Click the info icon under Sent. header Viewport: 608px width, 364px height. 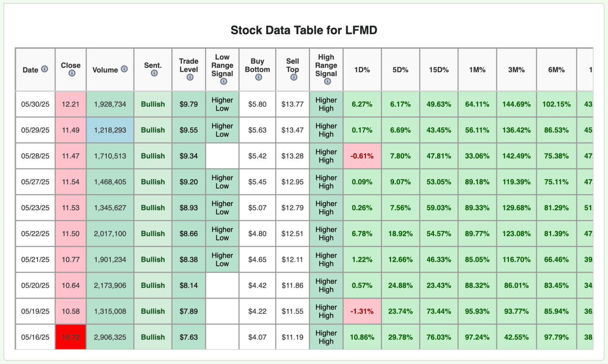pyautogui.click(x=154, y=73)
